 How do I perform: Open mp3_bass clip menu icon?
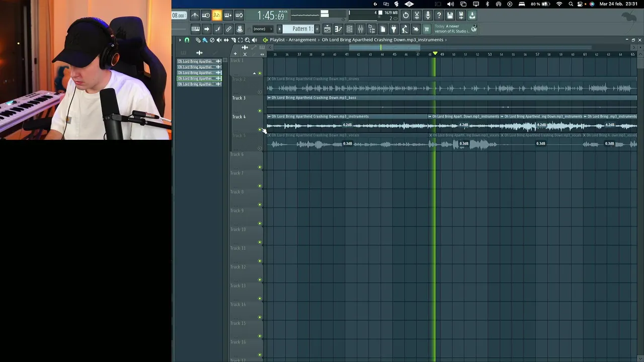click(269, 98)
